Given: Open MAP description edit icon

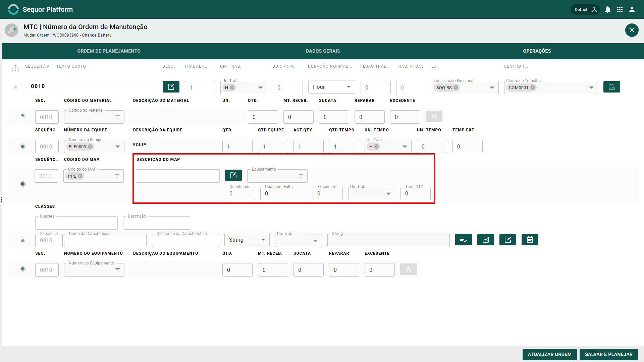Looking at the screenshot, I should (x=233, y=175).
